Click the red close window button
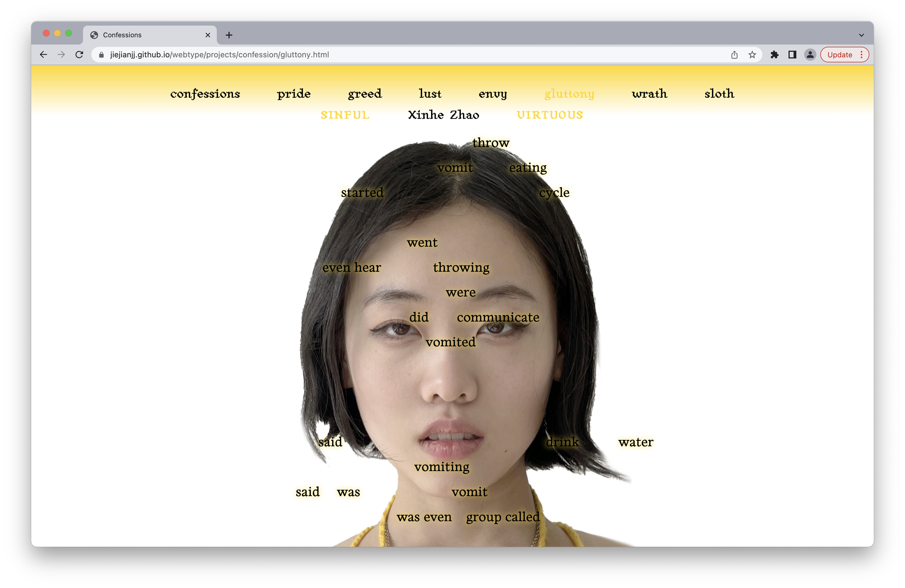This screenshot has height=588, width=905. click(46, 33)
